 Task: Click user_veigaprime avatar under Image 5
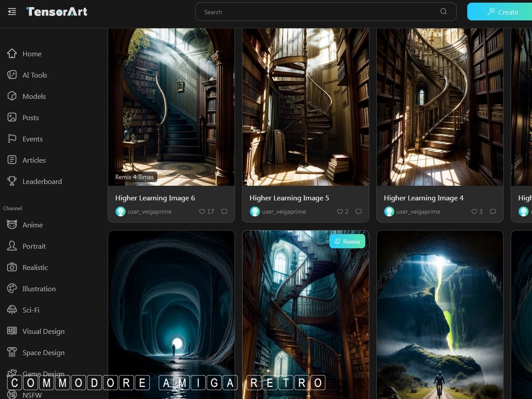click(x=255, y=211)
